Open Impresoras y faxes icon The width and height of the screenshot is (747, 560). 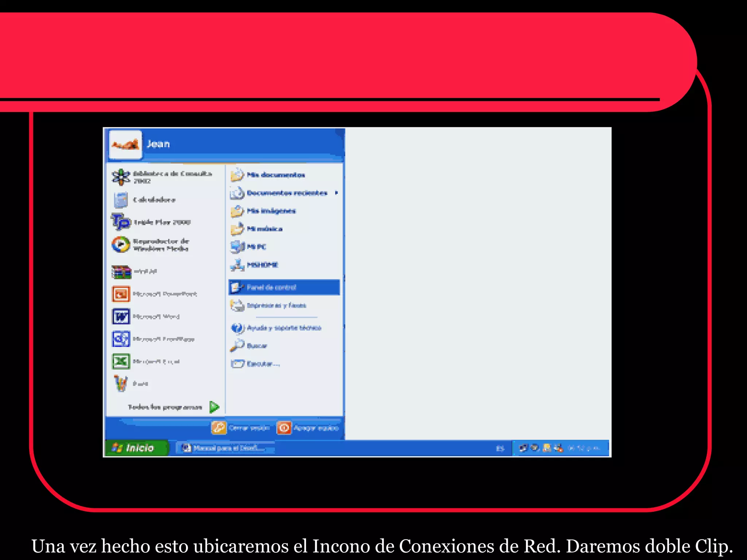(237, 306)
